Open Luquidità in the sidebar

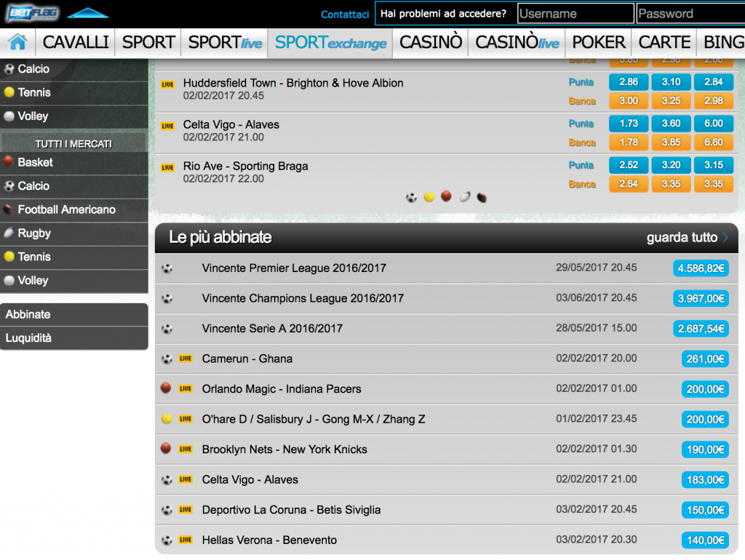point(74,338)
